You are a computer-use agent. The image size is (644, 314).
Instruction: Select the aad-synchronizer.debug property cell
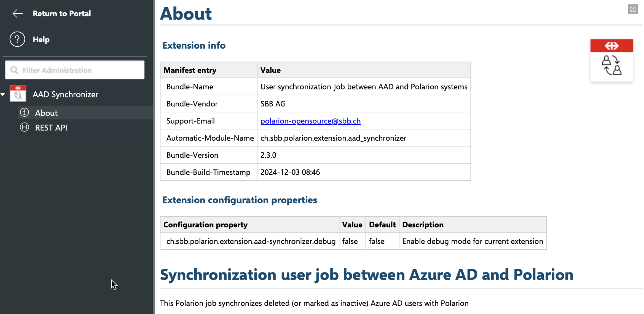point(249,241)
